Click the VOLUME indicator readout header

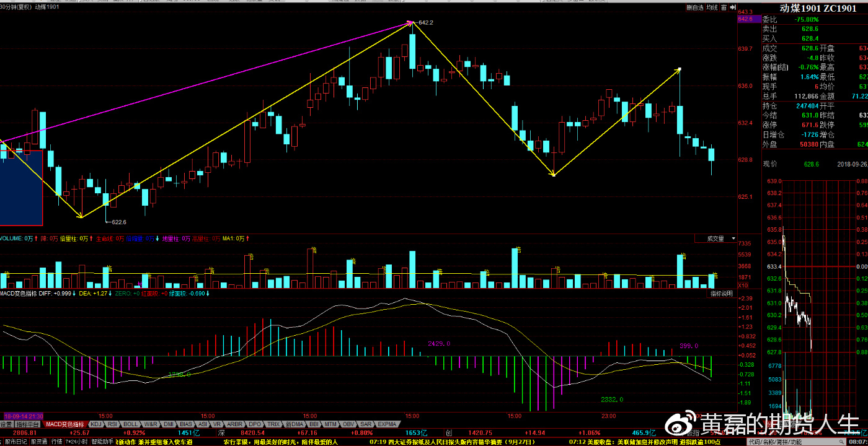click(126, 238)
